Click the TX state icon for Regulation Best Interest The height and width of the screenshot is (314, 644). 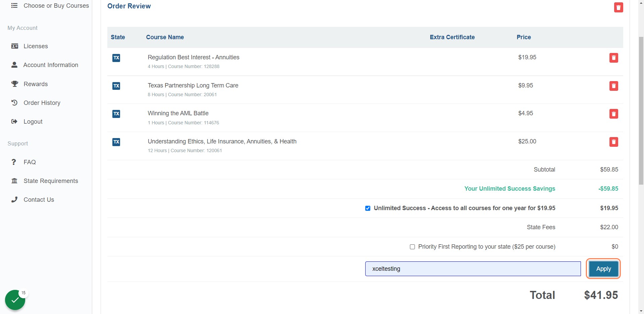click(116, 58)
